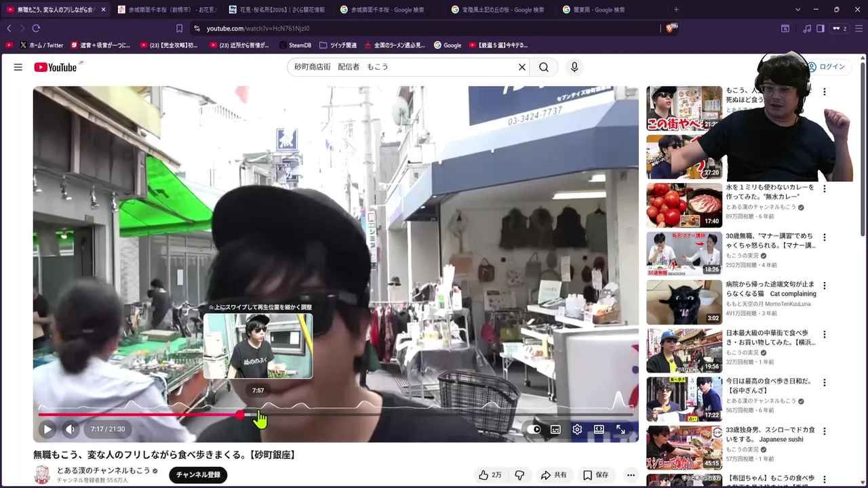Screen dimensions: 868x488
Task: Mute the video with the speaker icon
Action: click(71, 429)
